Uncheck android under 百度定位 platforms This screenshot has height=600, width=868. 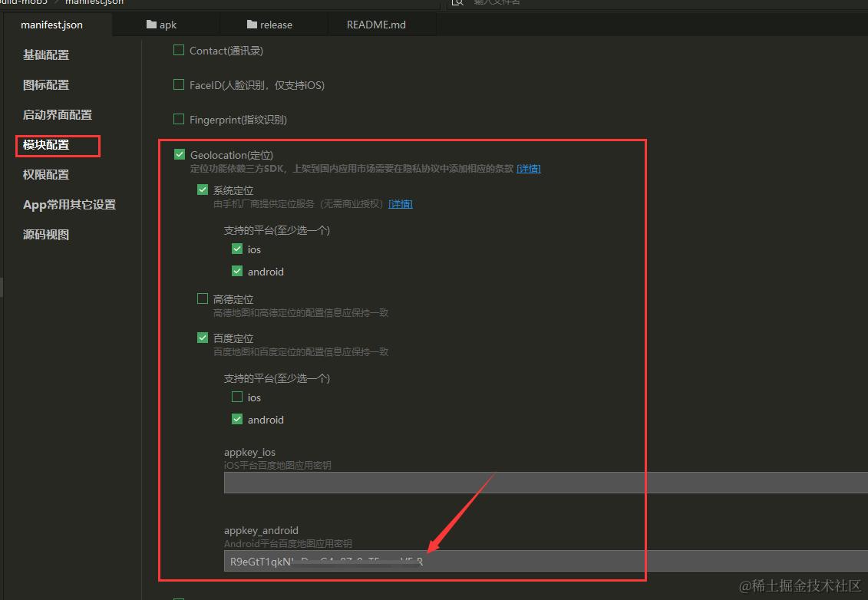click(237, 419)
